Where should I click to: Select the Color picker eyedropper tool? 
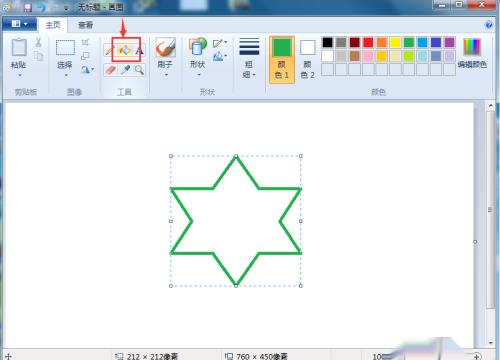(125, 70)
